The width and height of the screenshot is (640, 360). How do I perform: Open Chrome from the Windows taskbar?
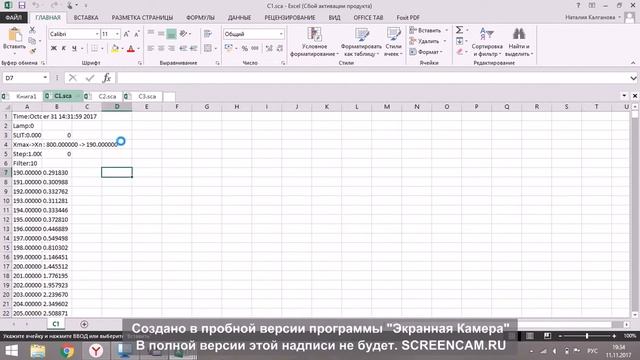[67, 351]
